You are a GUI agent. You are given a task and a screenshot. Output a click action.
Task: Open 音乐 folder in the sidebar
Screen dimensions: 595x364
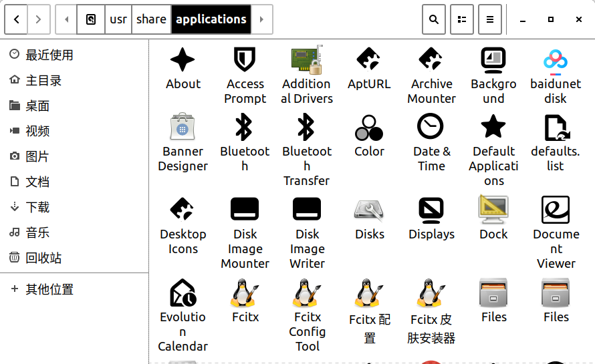[74, 233]
